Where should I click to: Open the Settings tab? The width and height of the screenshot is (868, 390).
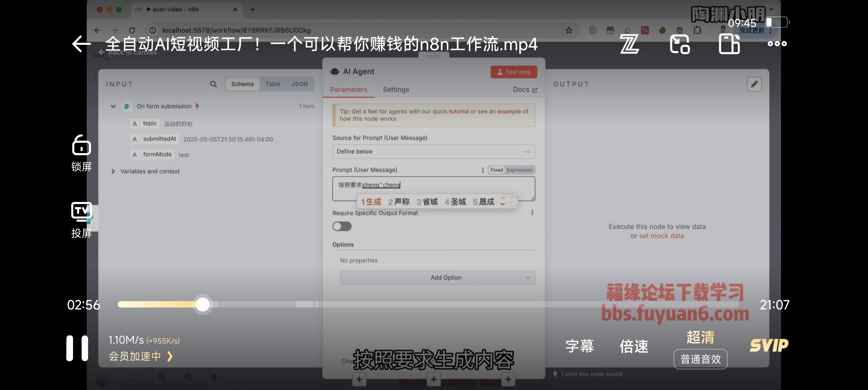point(396,90)
